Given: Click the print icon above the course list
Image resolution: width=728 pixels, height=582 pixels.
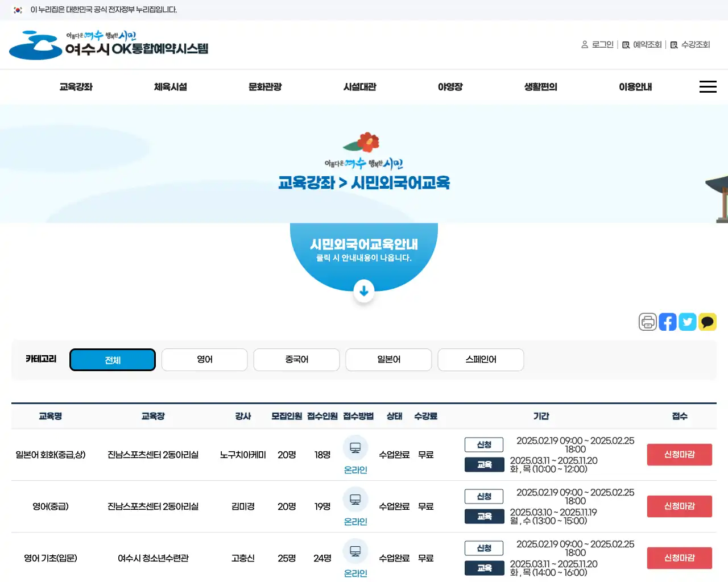Looking at the screenshot, I should 647,322.
